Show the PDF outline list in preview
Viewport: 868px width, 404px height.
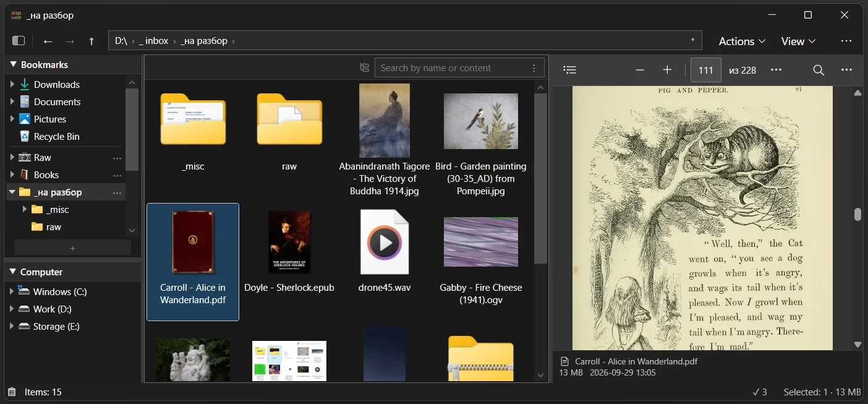tap(570, 70)
